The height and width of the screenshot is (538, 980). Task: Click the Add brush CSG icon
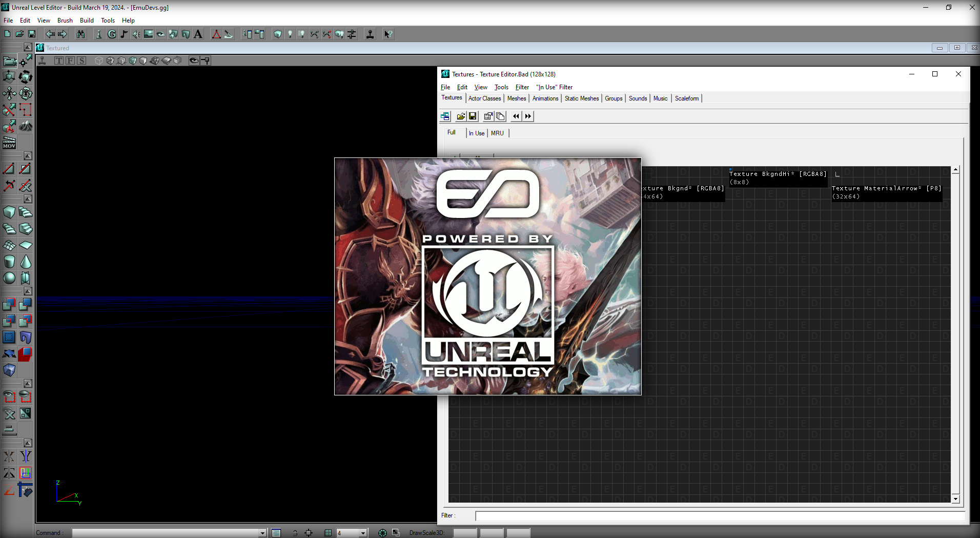click(9, 304)
